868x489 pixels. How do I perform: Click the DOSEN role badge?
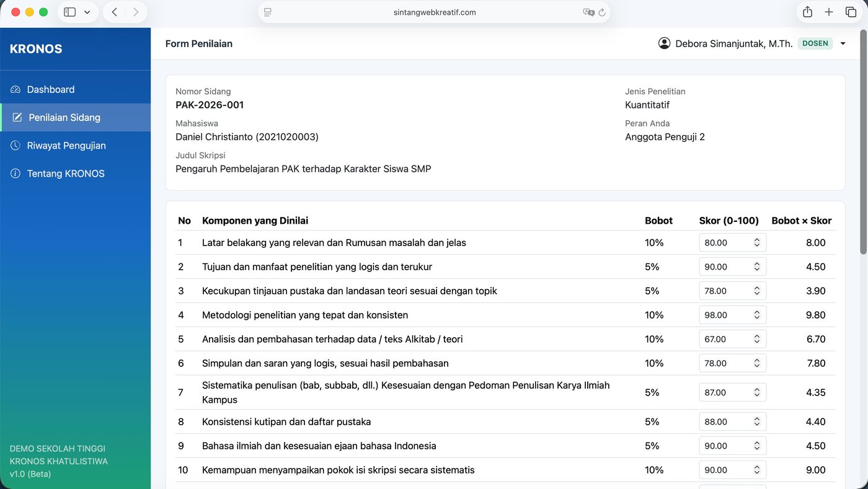[815, 43]
